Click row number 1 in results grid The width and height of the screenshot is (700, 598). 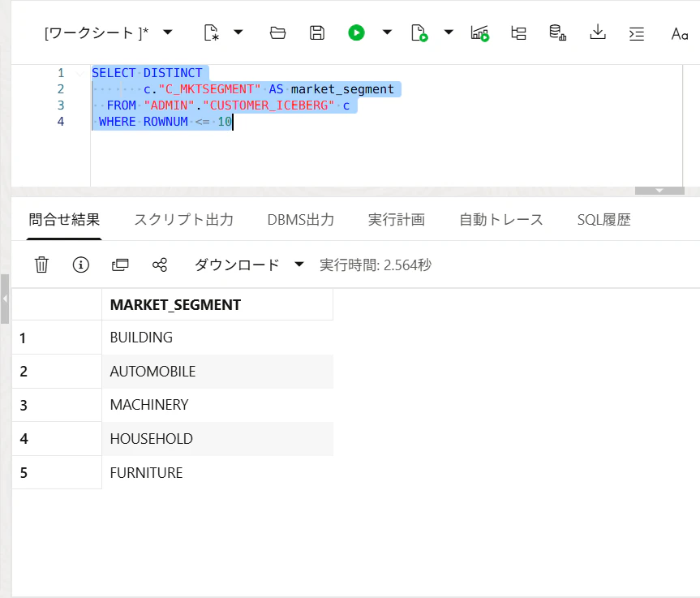[57, 338]
